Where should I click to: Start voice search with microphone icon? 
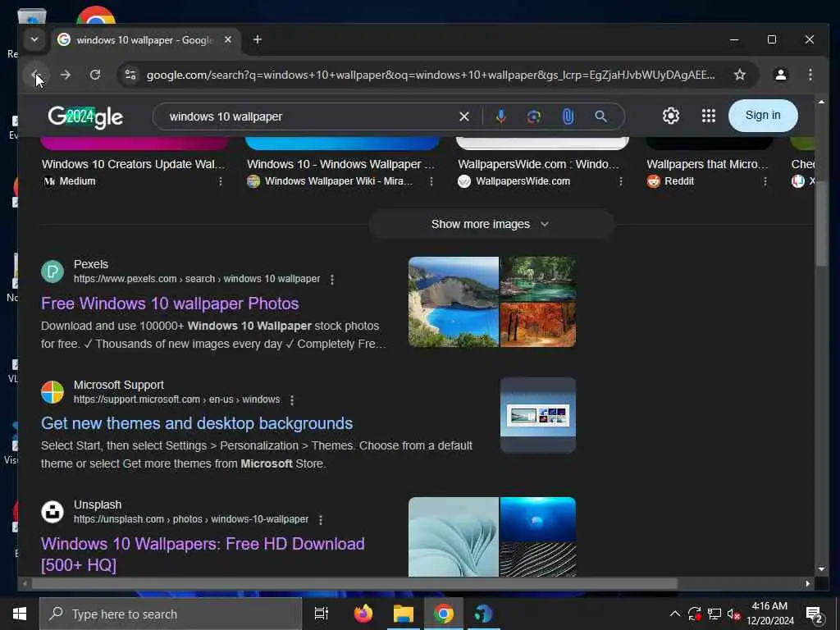point(501,116)
